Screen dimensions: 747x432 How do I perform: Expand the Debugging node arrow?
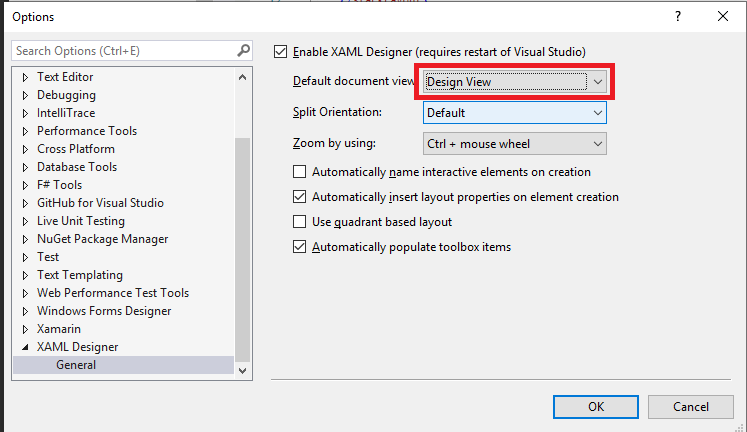point(25,95)
